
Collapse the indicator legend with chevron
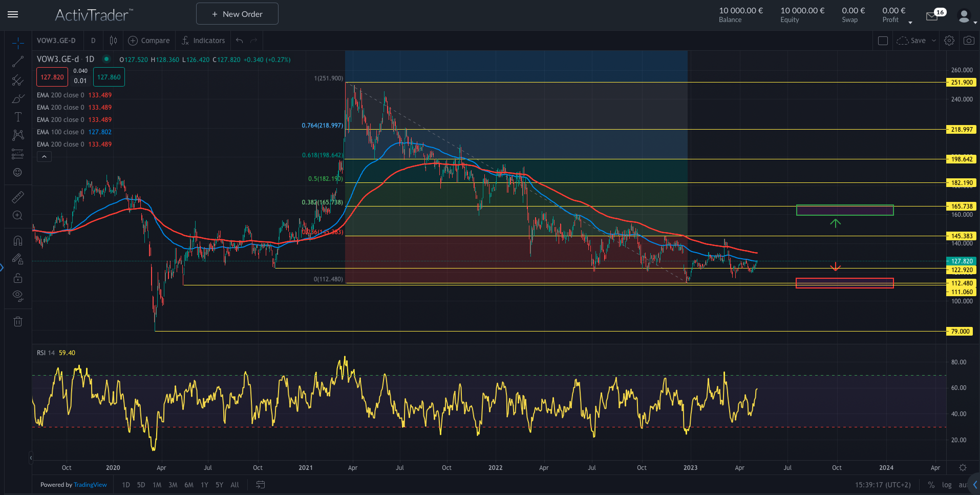click(44, 157)
